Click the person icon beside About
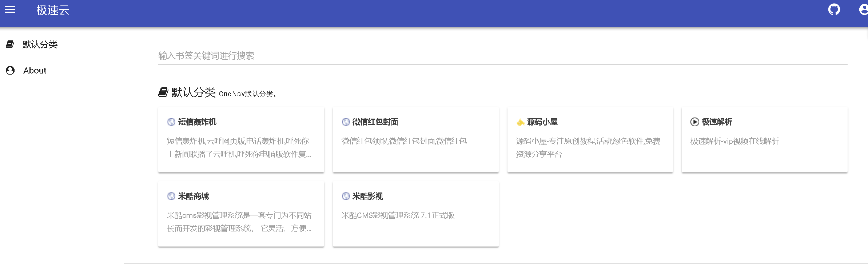Image resolution: width=868 pixels, height=278 pixels. click(x=10, y=71)
